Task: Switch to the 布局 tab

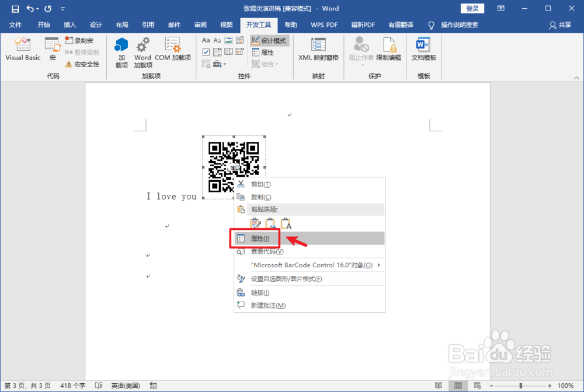Action: tap(122, 25)
